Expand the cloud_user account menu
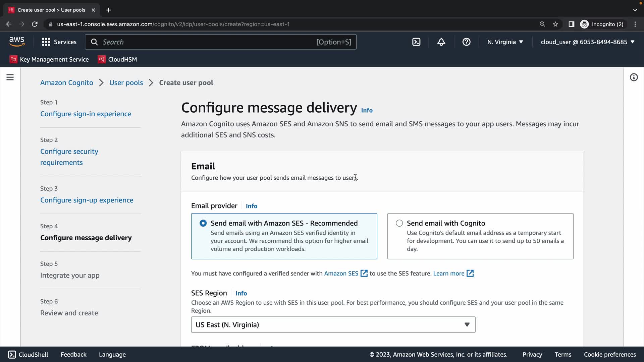Image resolution: width=644 pixels, height=362 pixels. pos(588,42)
